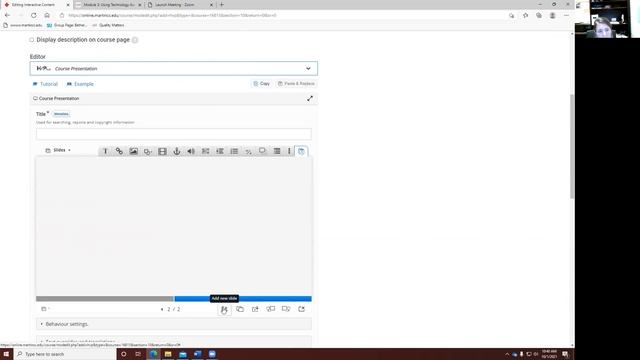Open the Course Presentation editor dropdown
The height and width of the screenshot is (360, 640).
tap(173, 69)
